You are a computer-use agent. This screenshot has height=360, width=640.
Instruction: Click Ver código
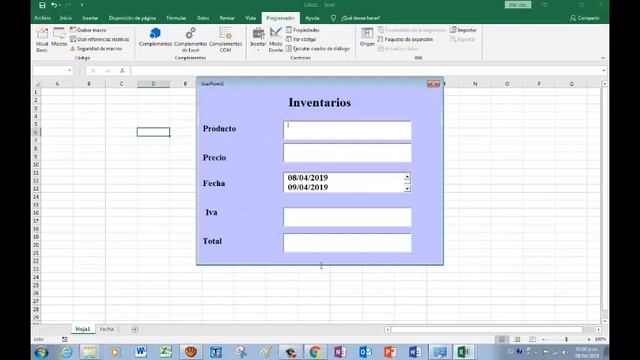click(x=301, y=39)
